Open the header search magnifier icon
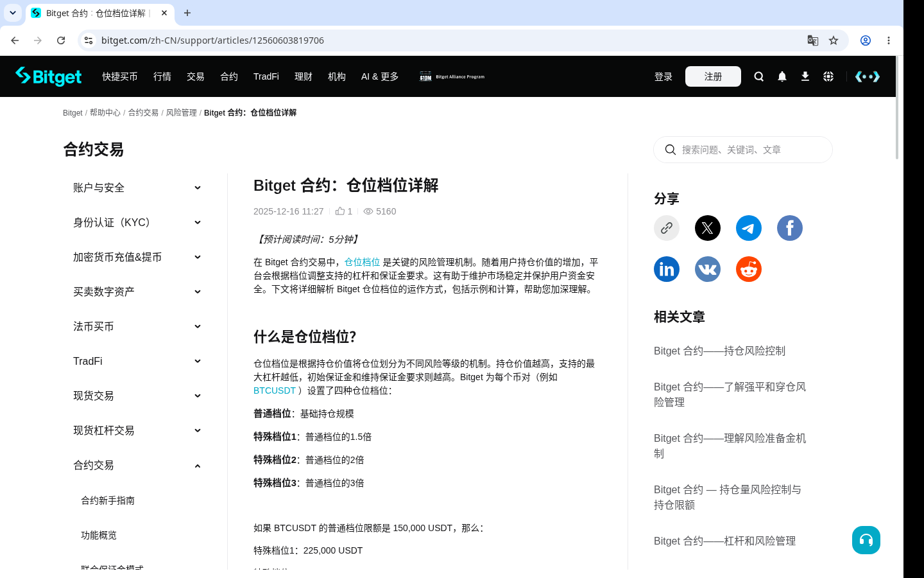This screenshot has width=924, height=578. [759, 76]
